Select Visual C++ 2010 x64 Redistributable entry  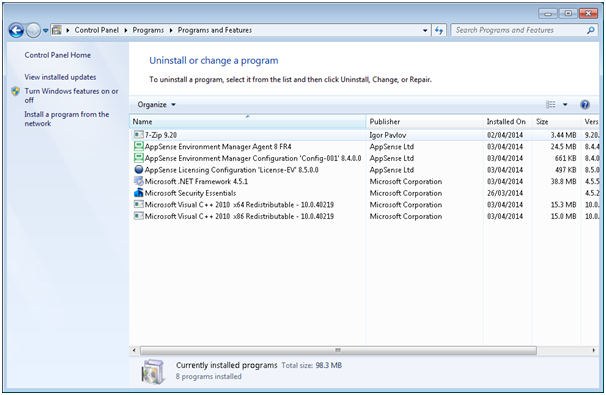coord(364,204)
